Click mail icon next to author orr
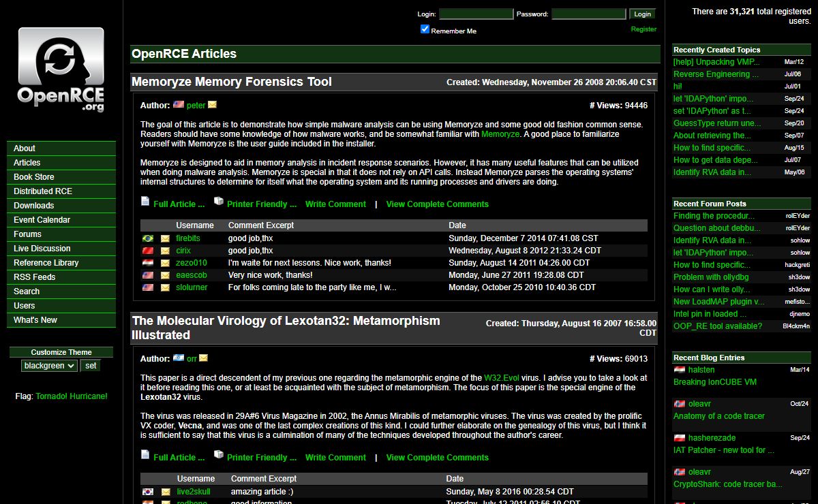 203,358
